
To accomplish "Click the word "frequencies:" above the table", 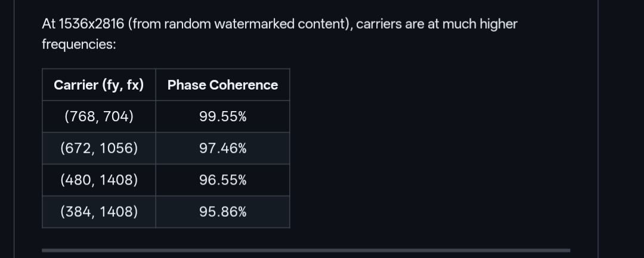I will tap(79, 44).
